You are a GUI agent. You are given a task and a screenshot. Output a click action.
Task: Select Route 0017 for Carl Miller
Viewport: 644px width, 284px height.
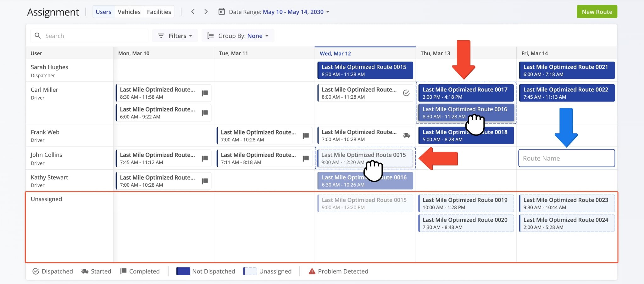pos(466,93)
